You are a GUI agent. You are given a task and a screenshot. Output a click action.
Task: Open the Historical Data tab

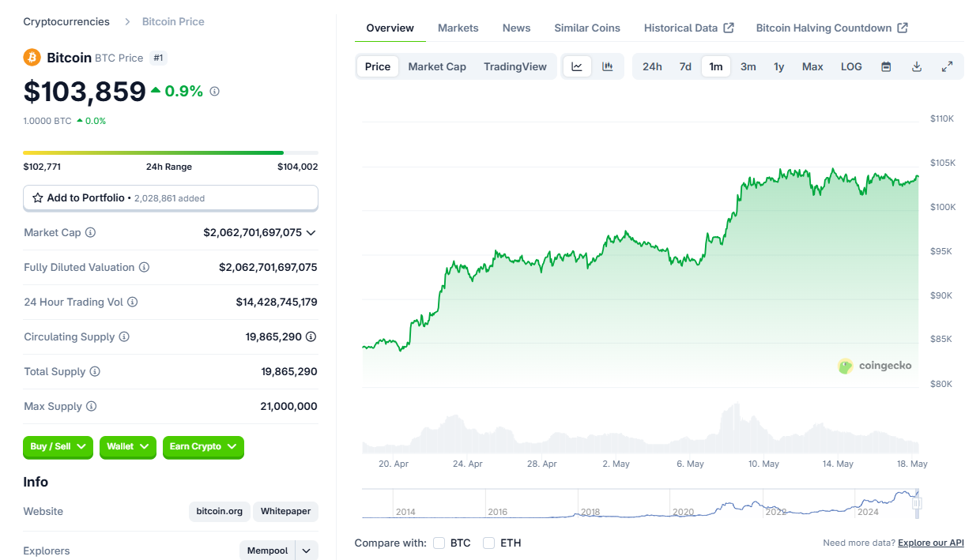(x=680, y=28)
